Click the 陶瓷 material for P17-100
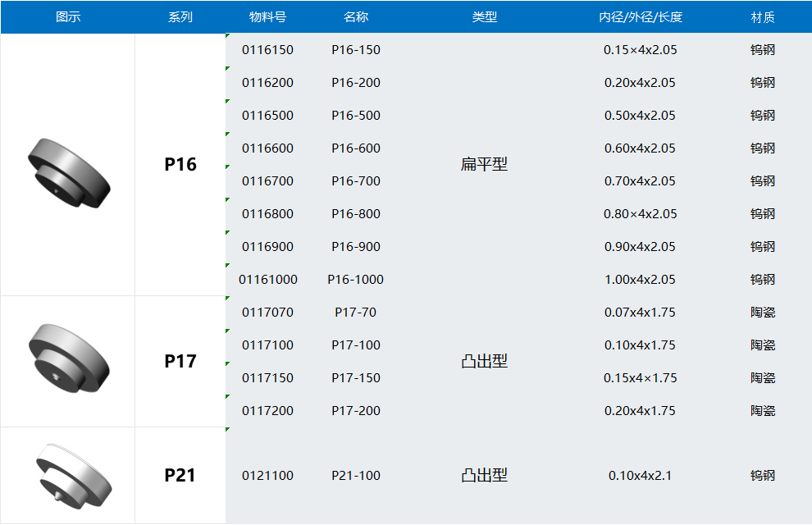The height and width of the screenshot is (525, 812). point(763,345)
